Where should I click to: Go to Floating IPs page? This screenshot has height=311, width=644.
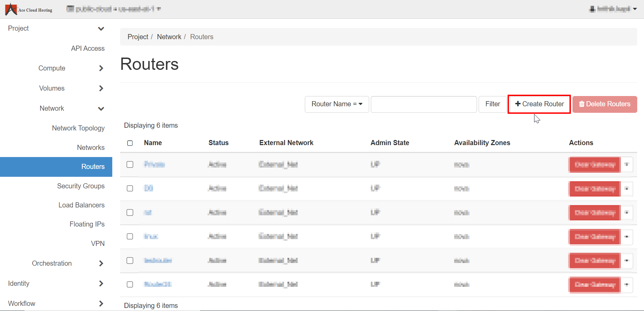pyautogui.click(x=87, y=224)
